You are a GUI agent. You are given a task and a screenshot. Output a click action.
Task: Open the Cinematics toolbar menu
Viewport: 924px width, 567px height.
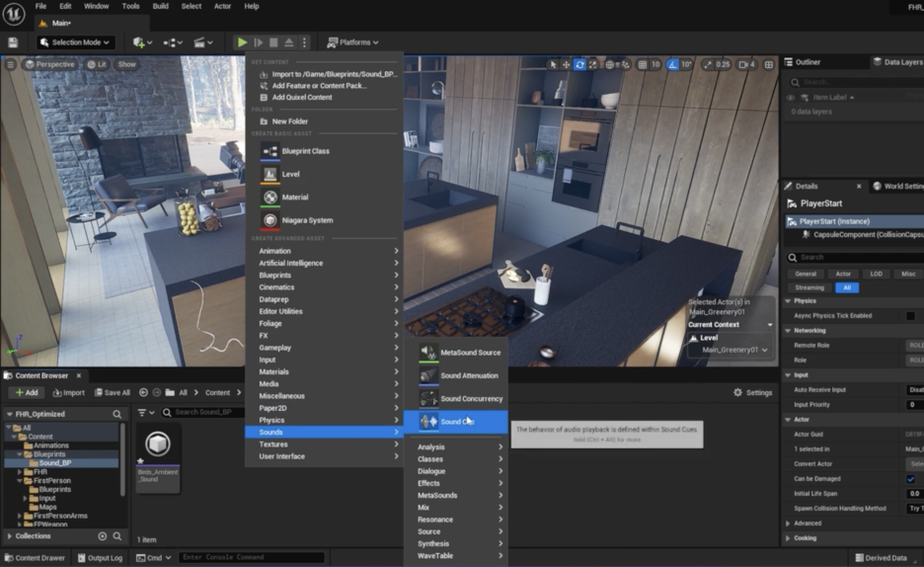pyautogui.click(x=202, y=42)
